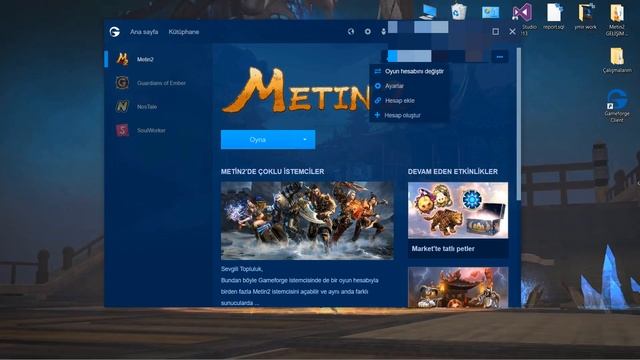
Task: Open the Recycle Bin desktop icon
Action: click(x=459, y=11)
